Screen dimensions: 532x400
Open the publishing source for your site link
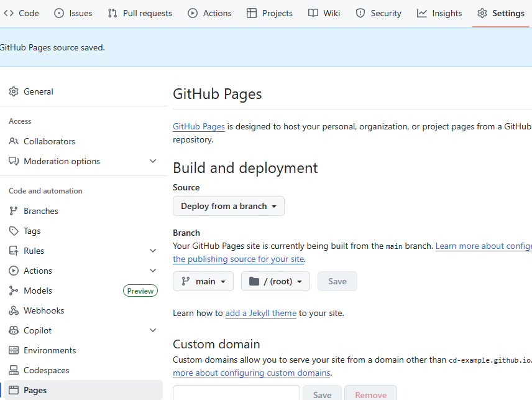coord(239,259)
